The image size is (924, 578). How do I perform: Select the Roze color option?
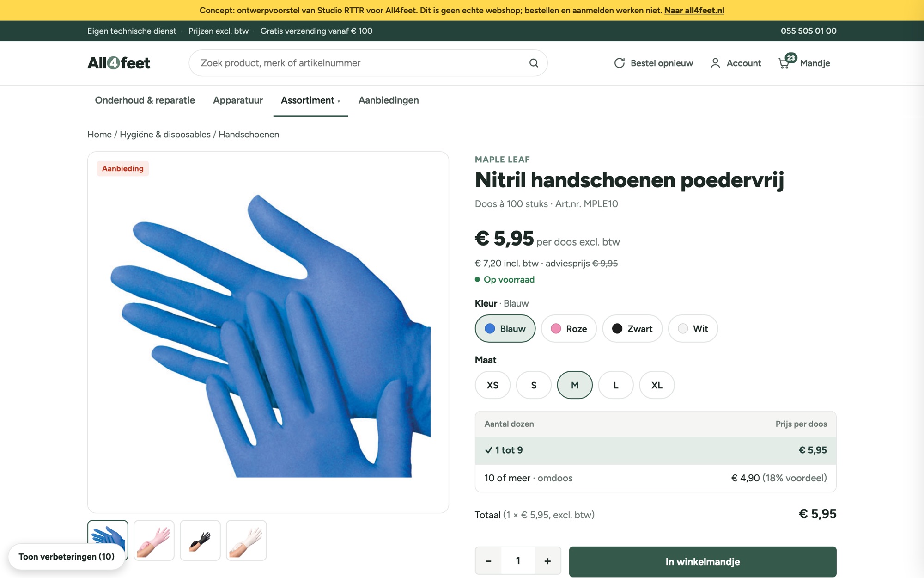click(x=569, y=328)
